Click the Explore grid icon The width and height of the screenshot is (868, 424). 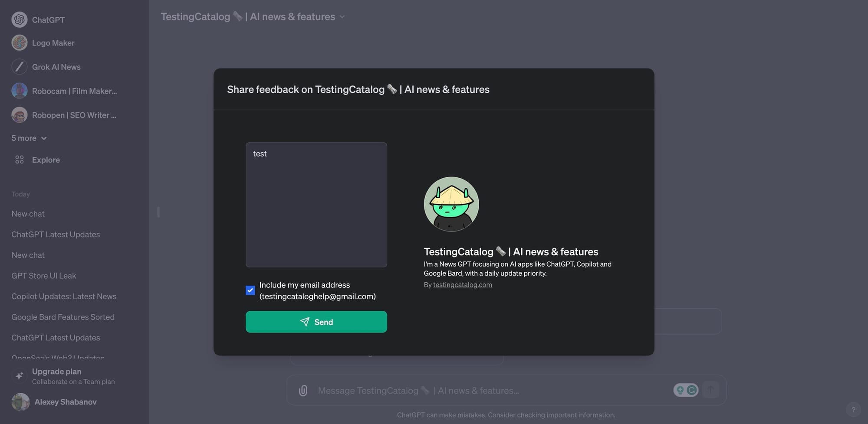point(20,160)
